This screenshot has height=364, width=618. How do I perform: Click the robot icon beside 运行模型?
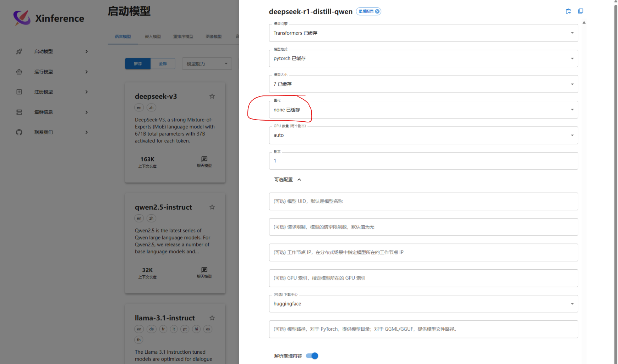pyautogui.click(x=19, y=72)
